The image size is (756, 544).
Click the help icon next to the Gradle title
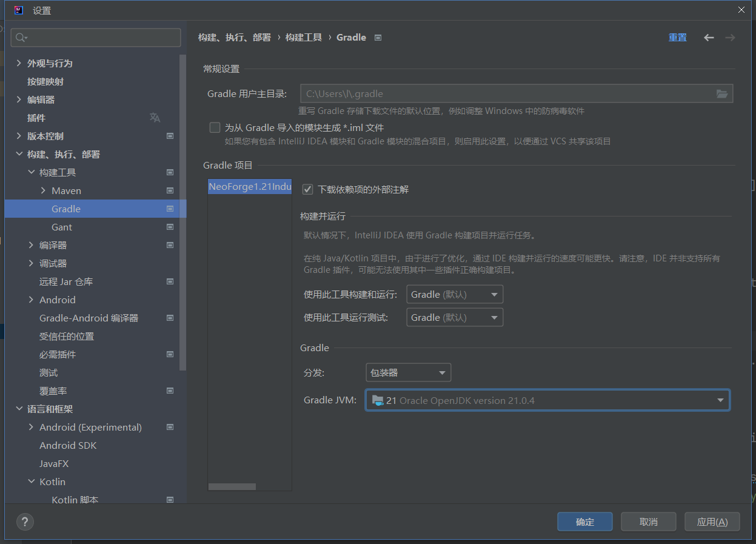(377, 38)
